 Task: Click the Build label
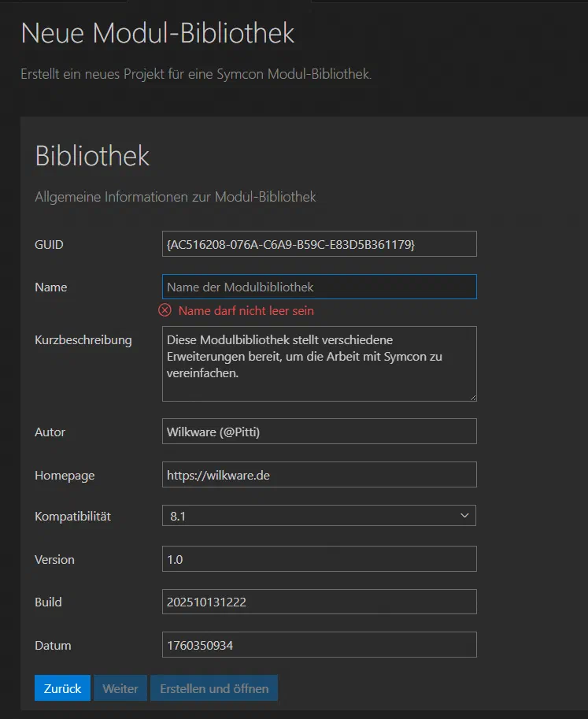point(48,602)
